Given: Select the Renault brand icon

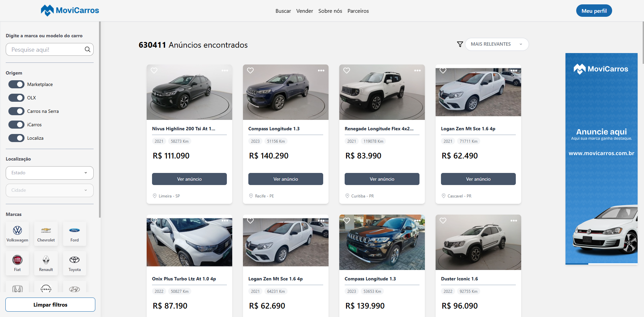Looking at the screenshot, I should tap(46, 263).
